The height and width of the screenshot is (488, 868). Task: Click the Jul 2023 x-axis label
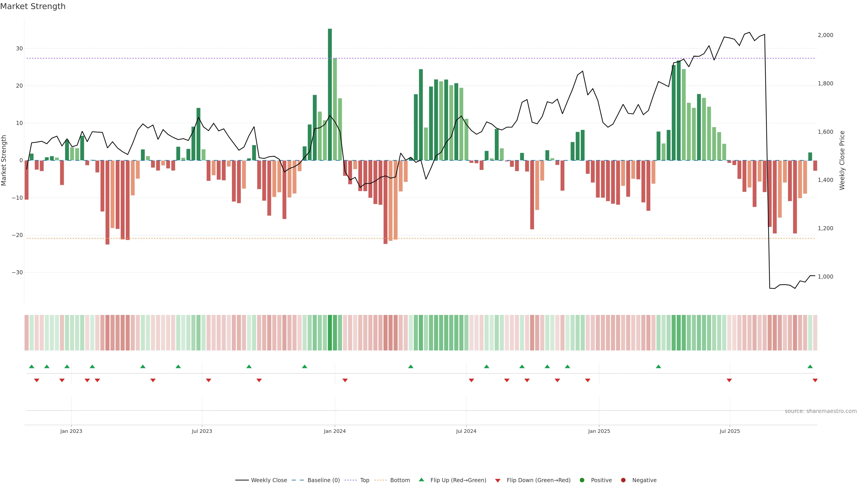pyautogui.click(x=202, y=431)
